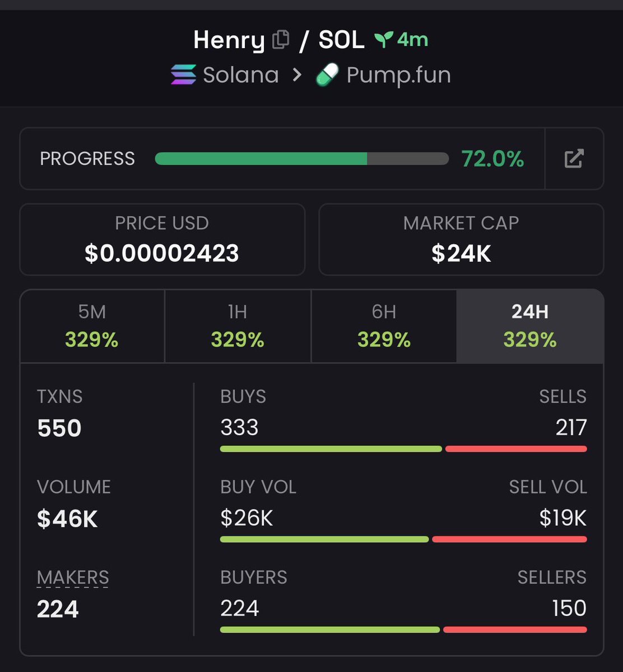Click the Solana chain link text
Screen dimensions: 623x672
[x=240, y=75]
